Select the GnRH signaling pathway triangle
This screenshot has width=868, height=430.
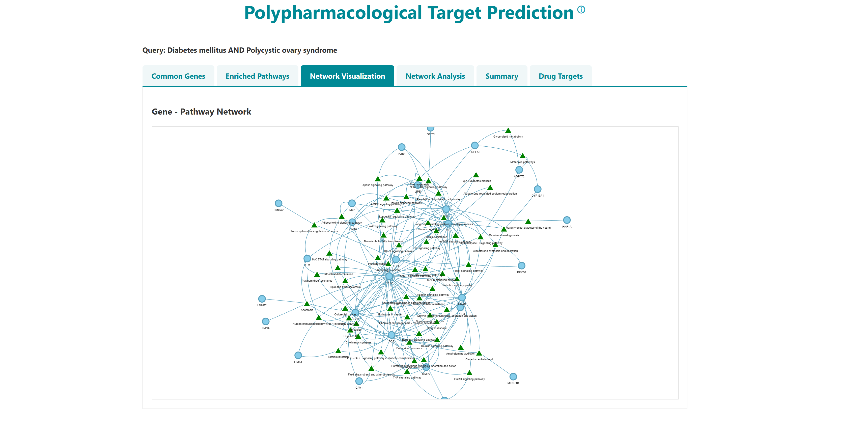469,373
